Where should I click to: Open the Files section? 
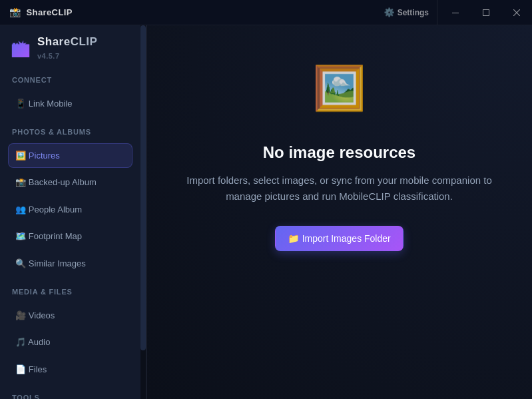70,369
